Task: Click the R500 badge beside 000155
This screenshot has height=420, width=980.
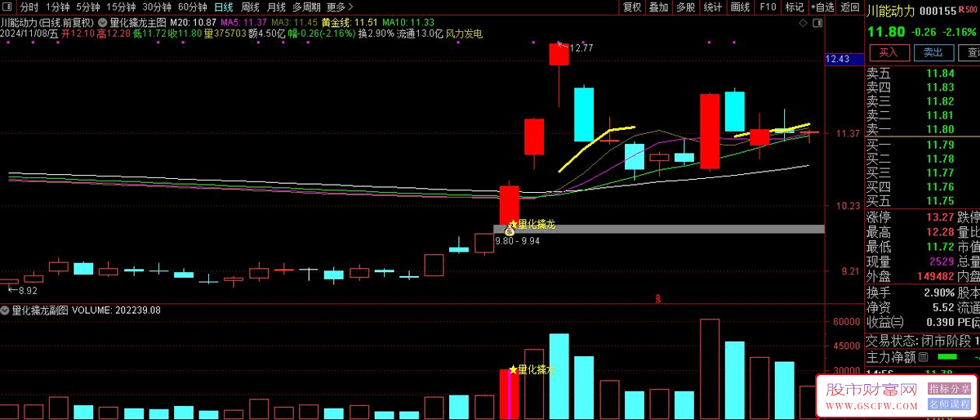Action: tap(969, 8)
